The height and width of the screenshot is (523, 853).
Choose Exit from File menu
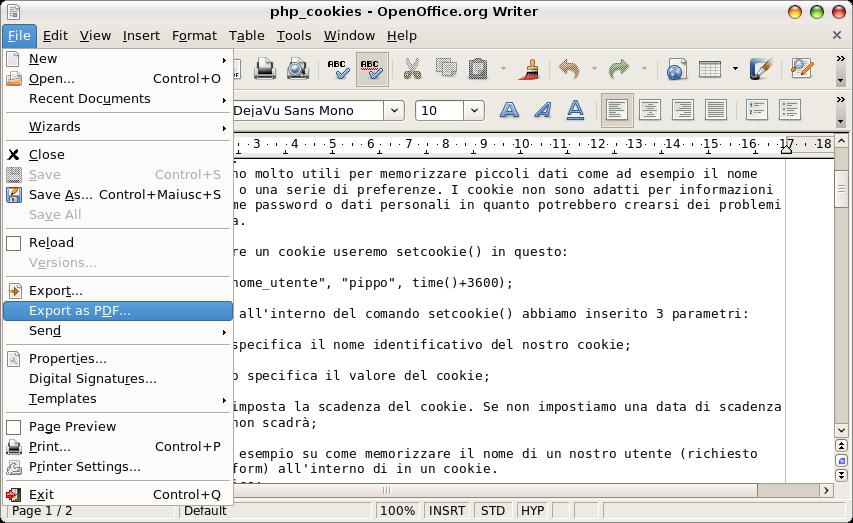[118, 495]
